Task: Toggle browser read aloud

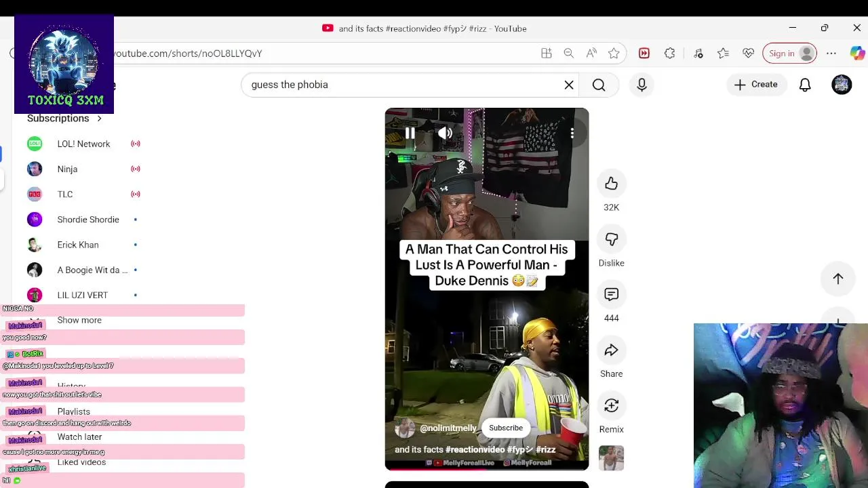Action: pyautogui.click(x=591, y=54)
